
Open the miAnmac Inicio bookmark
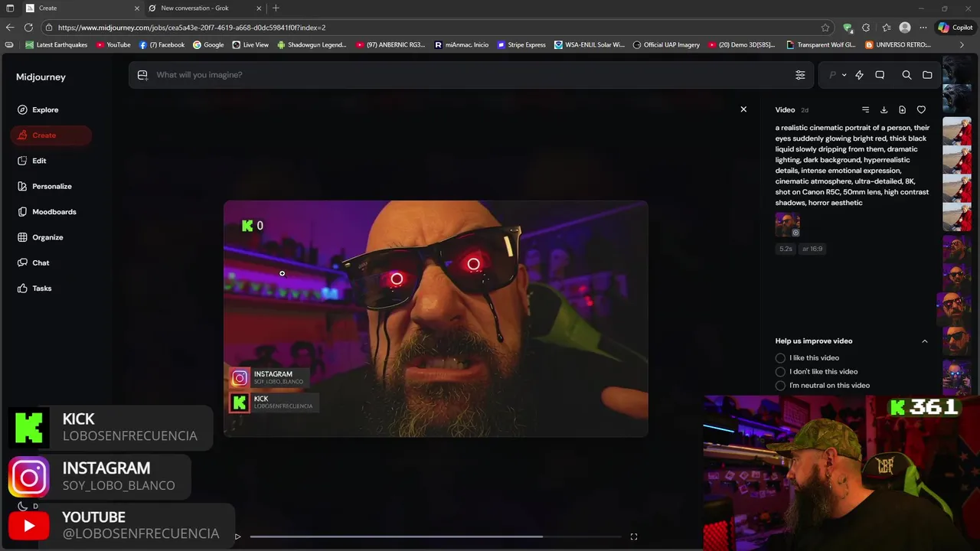point(462,45)
